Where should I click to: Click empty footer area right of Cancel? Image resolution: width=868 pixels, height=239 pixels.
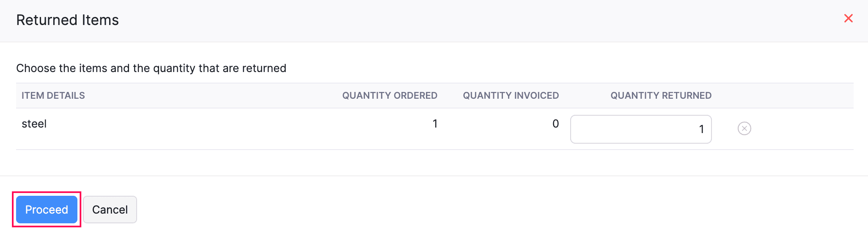pyautogui.click(x=465, y=209)
